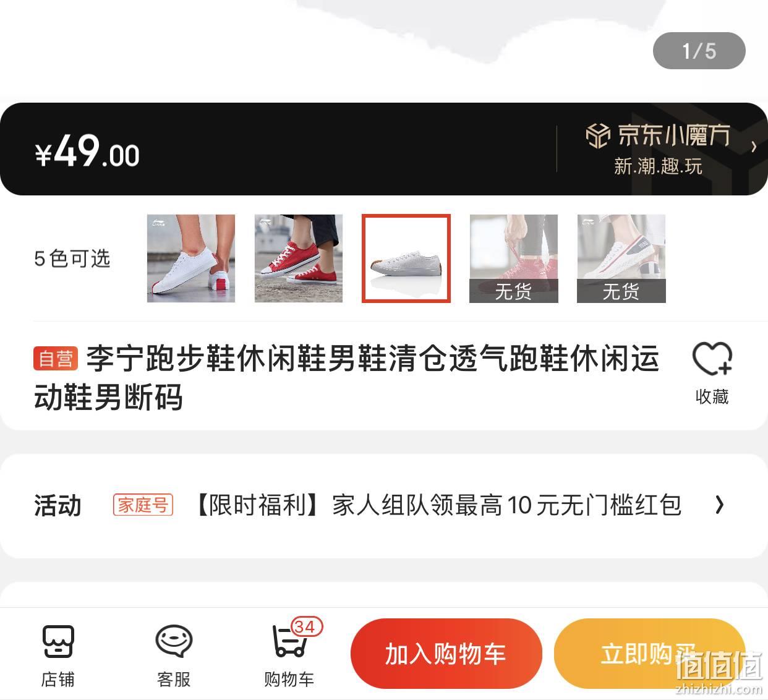The width and height of the screenshot is (768, 700).
Task: Open the 购物车 shopping cart icon
Action: (x=289, y=642)
